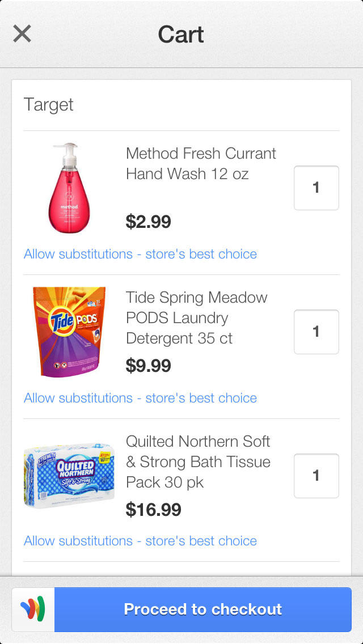The image size is (363, 644).
Task: Open the Method Fresh Currant Hand Wash title
Action: coord(201,163)
